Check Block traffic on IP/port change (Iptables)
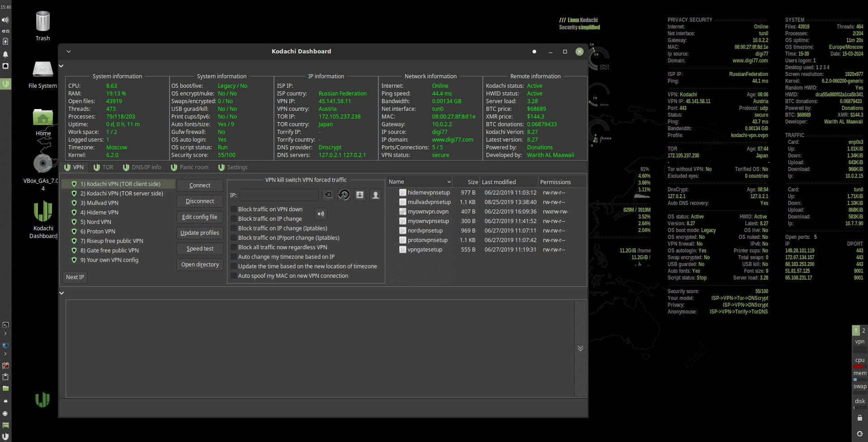Screen dimensions: 868x442 click(234, 238)
